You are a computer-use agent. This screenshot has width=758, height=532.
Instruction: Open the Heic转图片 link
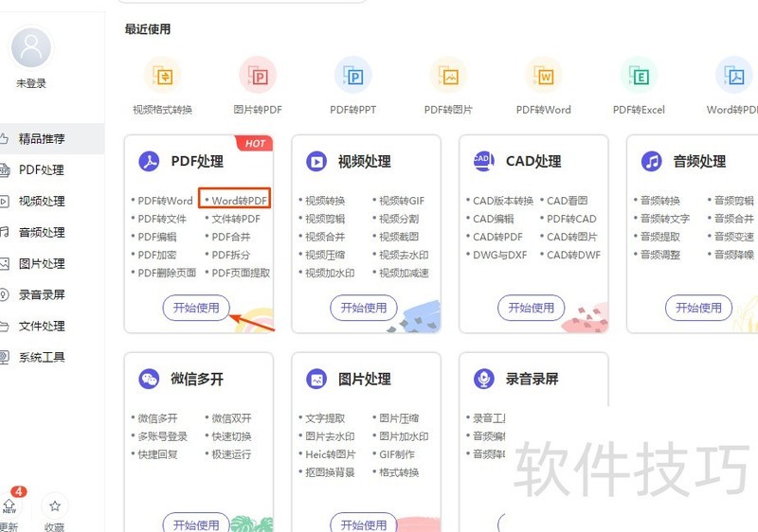click(x=330, y=454)
